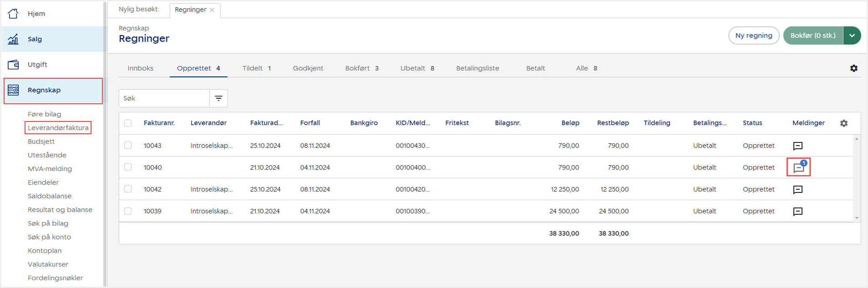
Task: Open table column settings gear icon
Action: point(843,123)
